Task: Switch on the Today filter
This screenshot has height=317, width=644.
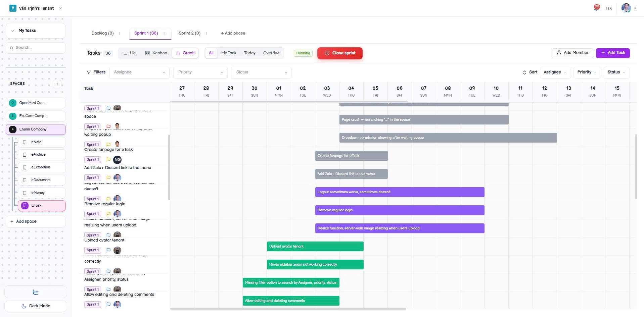Action: [x=249, y=53]
